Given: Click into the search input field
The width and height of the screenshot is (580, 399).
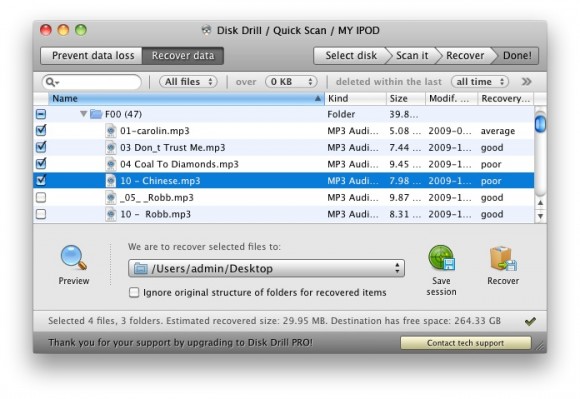Looking at the screenshot, I should (92, 82).
